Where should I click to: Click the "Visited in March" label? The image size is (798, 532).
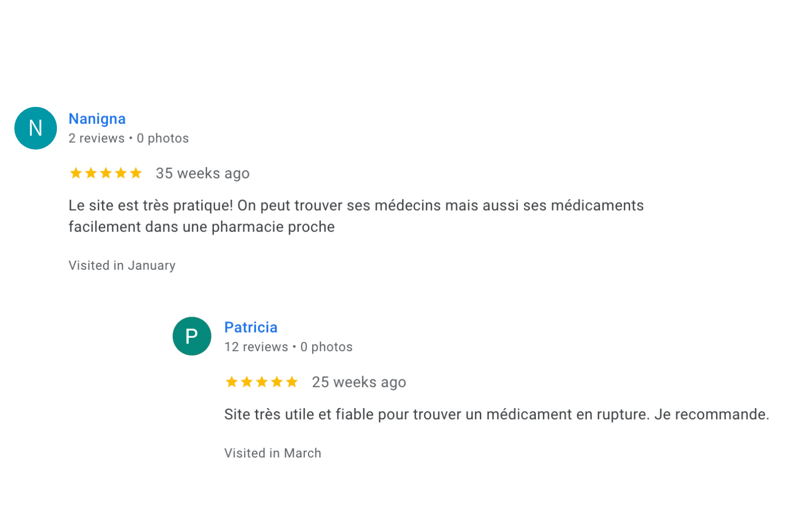tap(272, 453)
